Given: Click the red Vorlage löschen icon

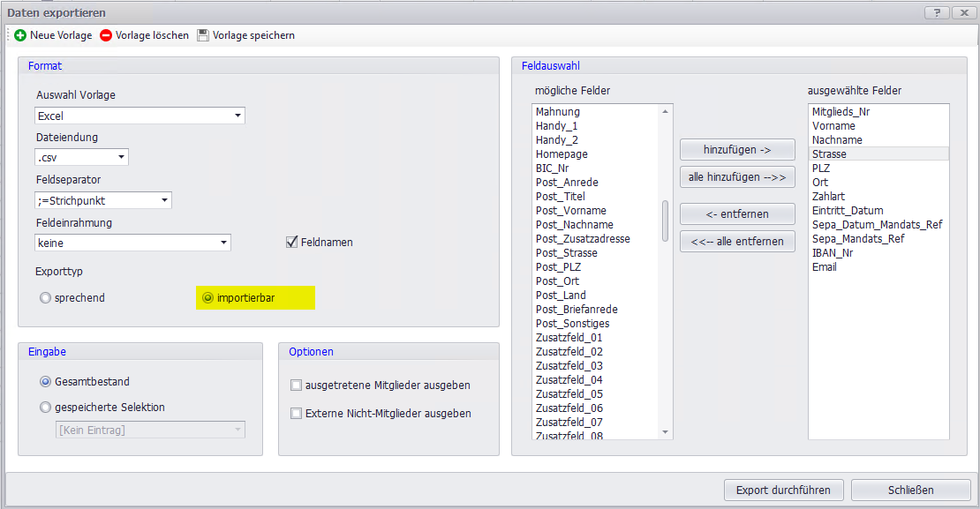Looking at the screenshot, I should [x=106, y=35].
